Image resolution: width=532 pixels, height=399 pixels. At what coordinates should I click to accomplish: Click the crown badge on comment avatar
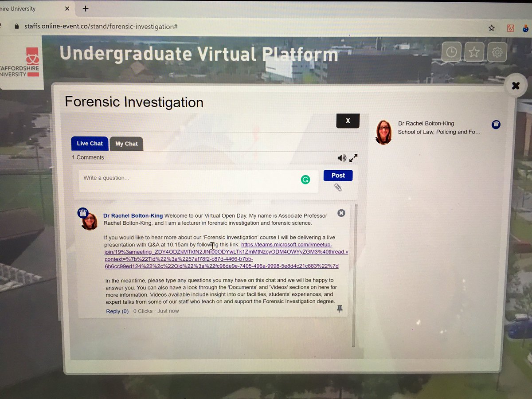(x=83, y=212)
